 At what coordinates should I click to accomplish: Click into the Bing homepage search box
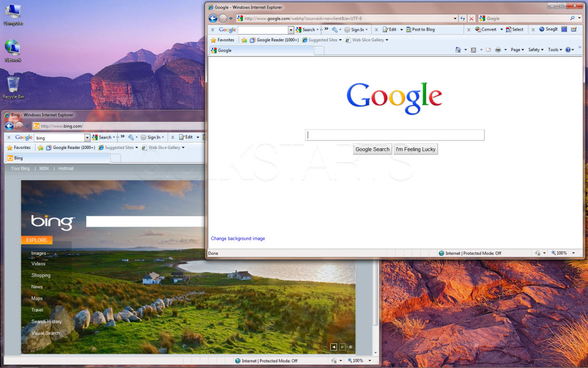pos(145,221)
